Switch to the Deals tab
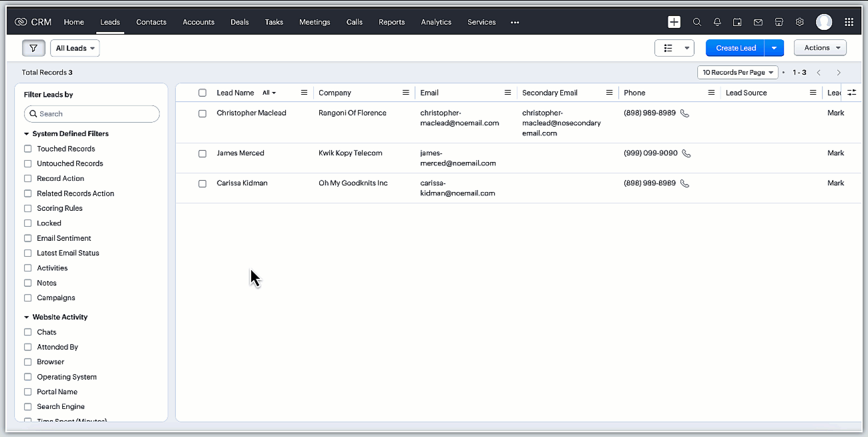 (239, 22)
